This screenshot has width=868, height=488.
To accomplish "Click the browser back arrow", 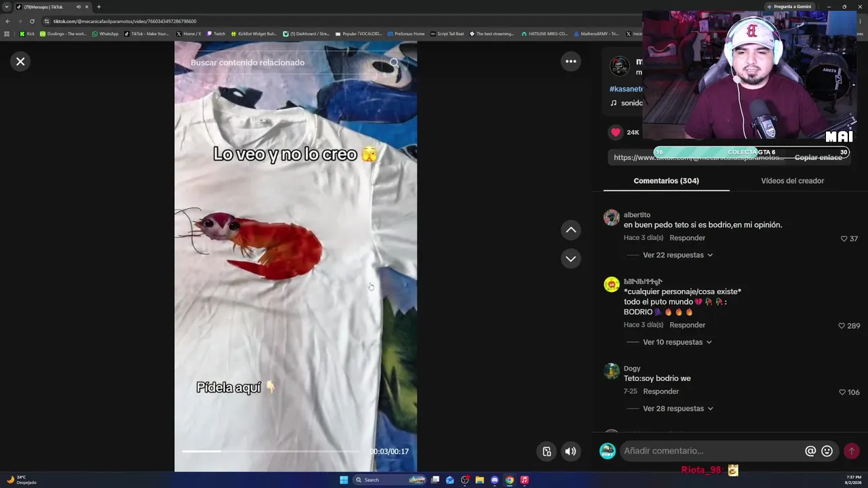I will tap(7, 21).
